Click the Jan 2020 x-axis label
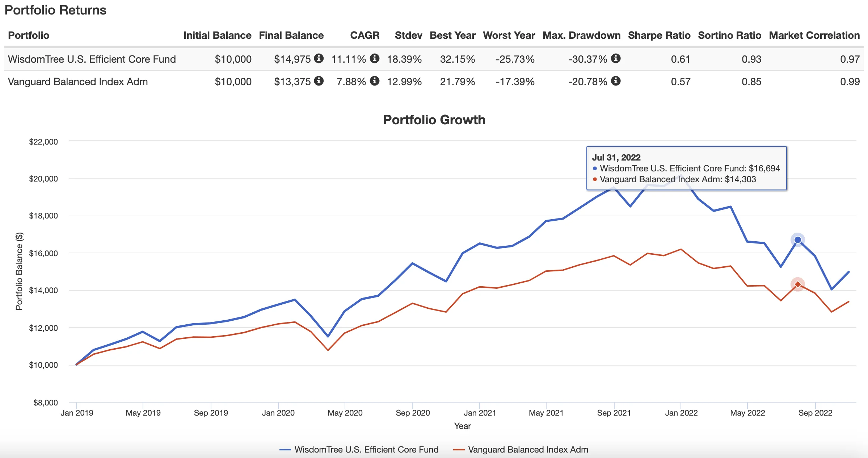The image size is (868, 458). point(278,413)
